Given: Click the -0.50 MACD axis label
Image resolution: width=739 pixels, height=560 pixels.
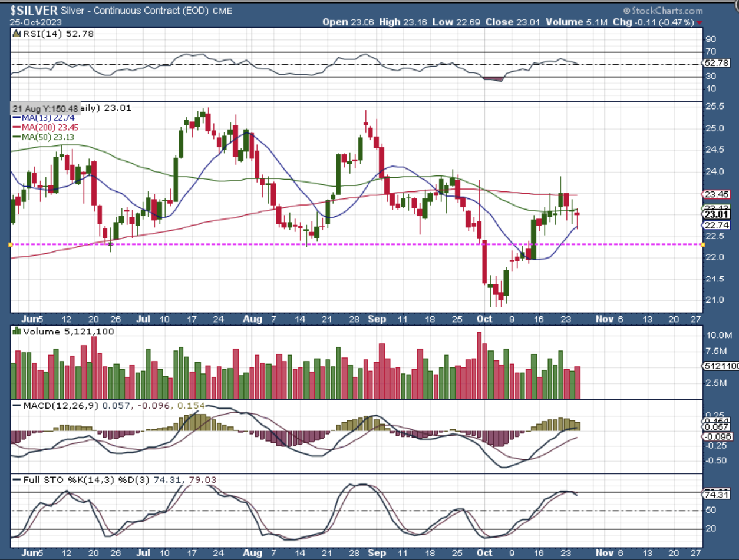Looking at the screenshot, I should point(715,460).
